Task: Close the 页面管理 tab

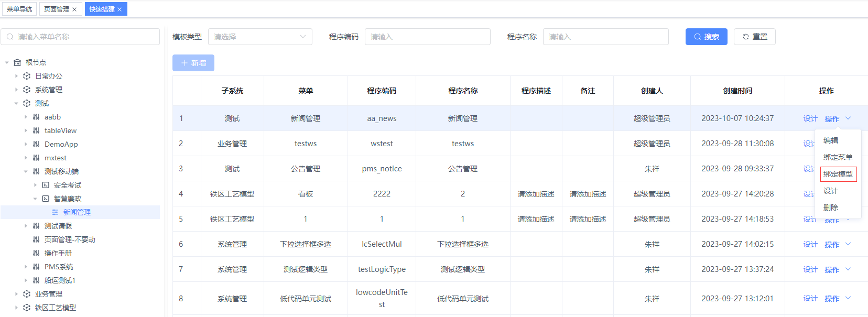Action: tap(74, 9)
